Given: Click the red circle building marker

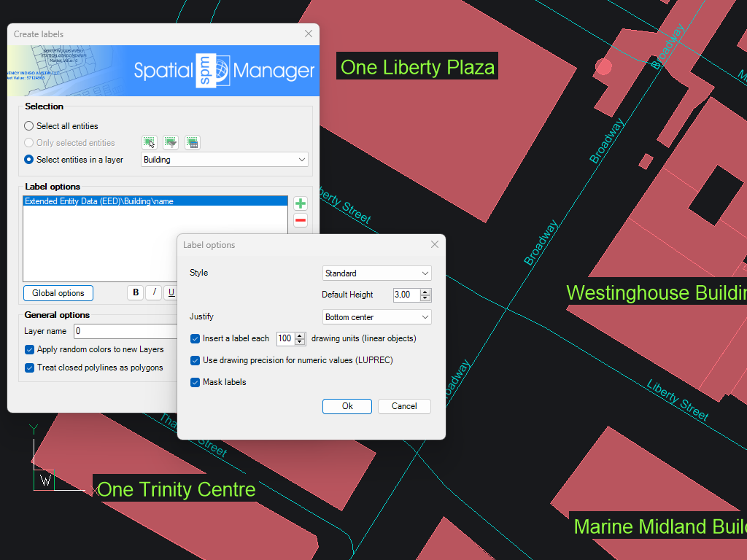Looking at the screenshot, I should [x=603, y=66].
